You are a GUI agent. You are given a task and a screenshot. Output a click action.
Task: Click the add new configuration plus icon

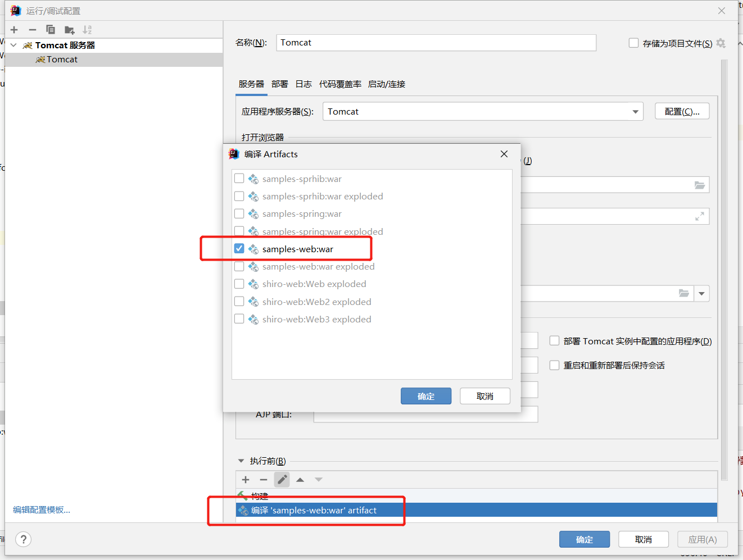coord(15,30)
